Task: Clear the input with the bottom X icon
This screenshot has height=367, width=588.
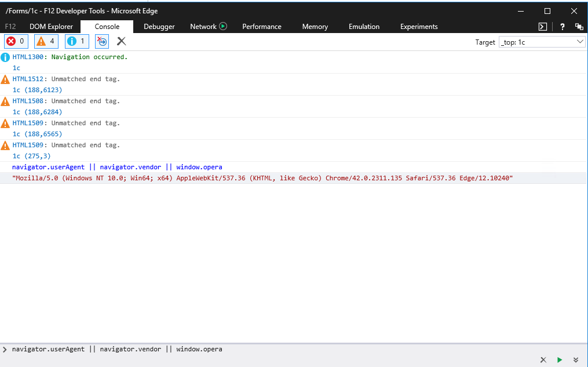Action: 543,360
